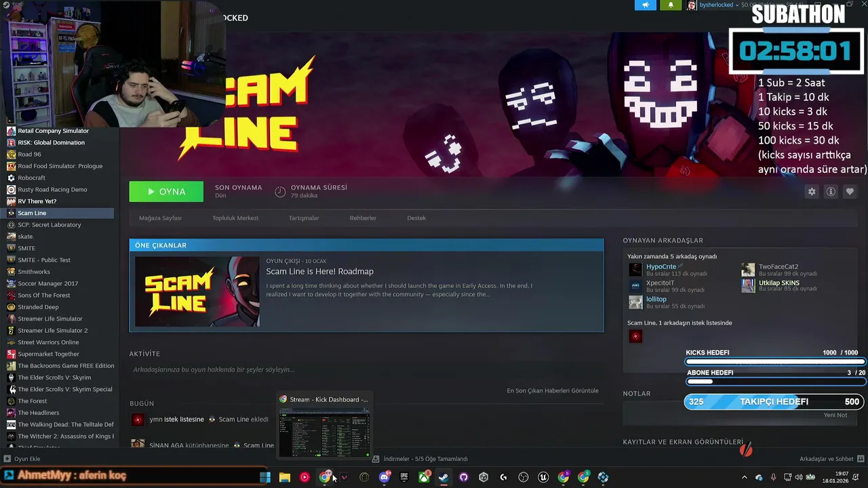
Task: Open GitHub Desktop taskbar icon
Action: coord(464,477)
